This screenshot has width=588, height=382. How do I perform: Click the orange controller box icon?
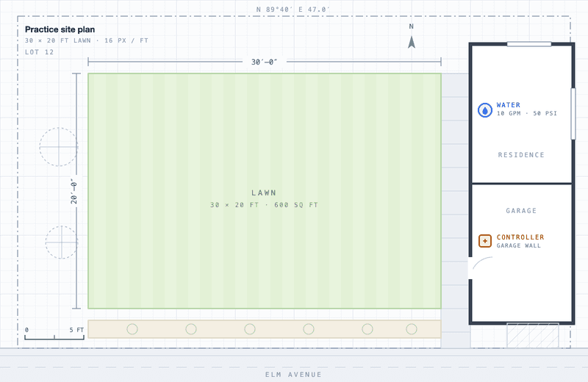485,241
